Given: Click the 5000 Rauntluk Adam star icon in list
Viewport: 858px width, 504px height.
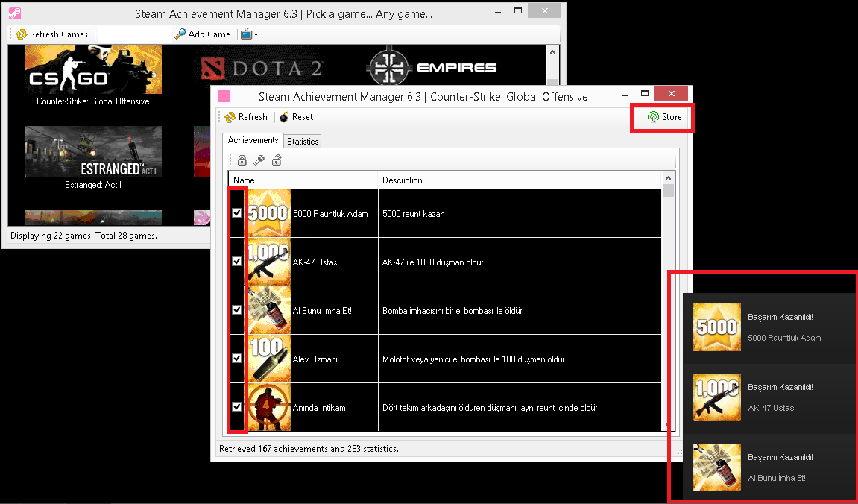Looking at the screenshot, I should pos(268,213).
